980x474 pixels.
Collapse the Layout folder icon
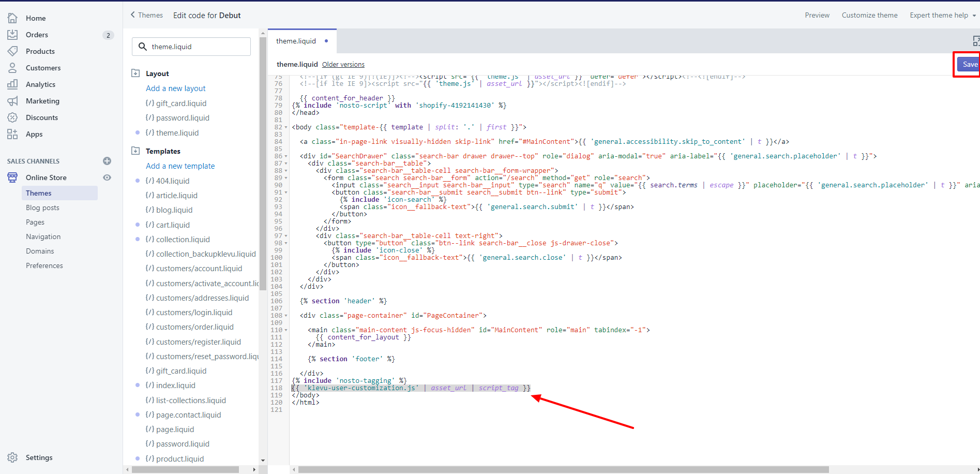135,73
